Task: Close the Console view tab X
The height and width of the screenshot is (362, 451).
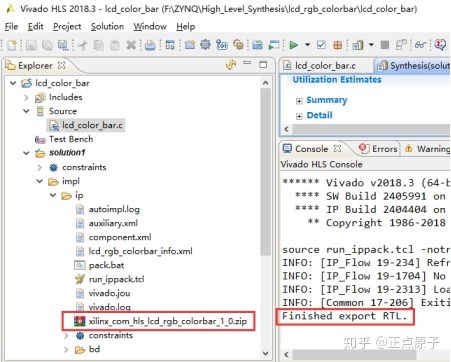Action: coord(337,148)
